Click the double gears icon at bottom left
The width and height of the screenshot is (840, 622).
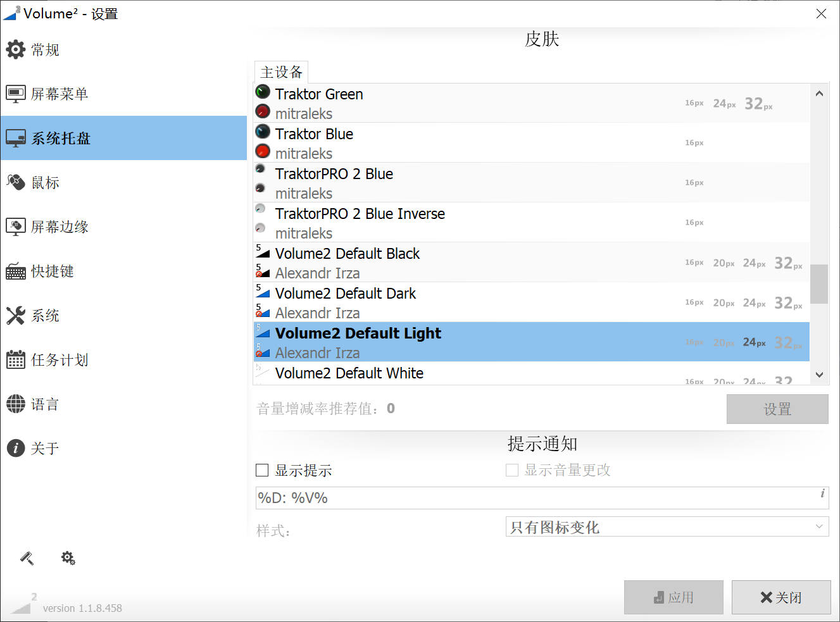(x=68, y=558)
